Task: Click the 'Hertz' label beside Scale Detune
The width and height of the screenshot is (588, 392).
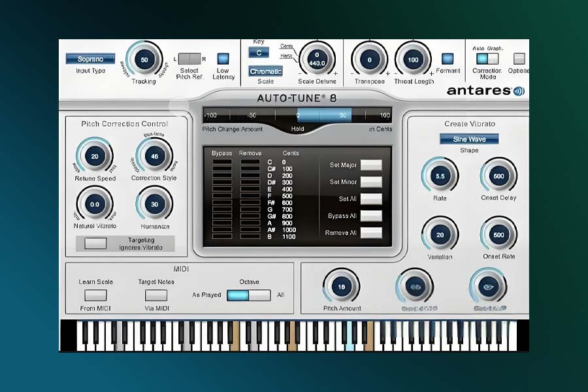Action: (286, 56)
